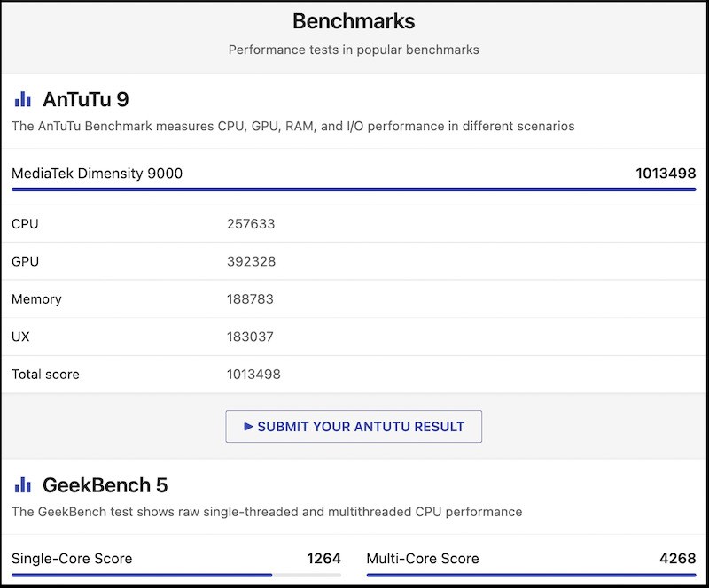Click the Multi-Core Score label
The height and width of the screenshot is (588, 709).
point(423,559)
